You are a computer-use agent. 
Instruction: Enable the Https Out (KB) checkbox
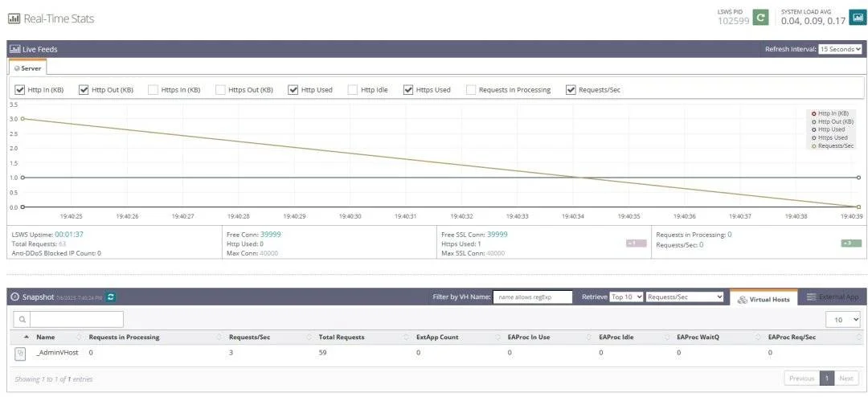coord(220,90)
